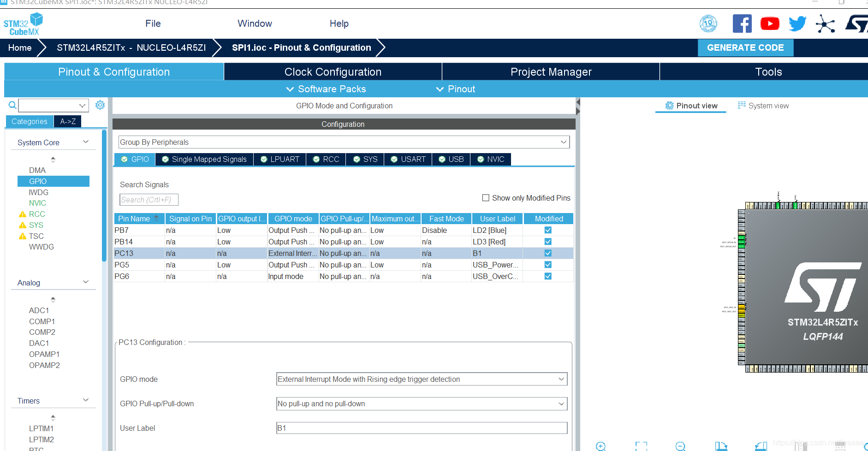Open the GPIO mode dropdown
The width and height of the screenshot is (868, 451).
pyautogui.click(x=422, y=379)
